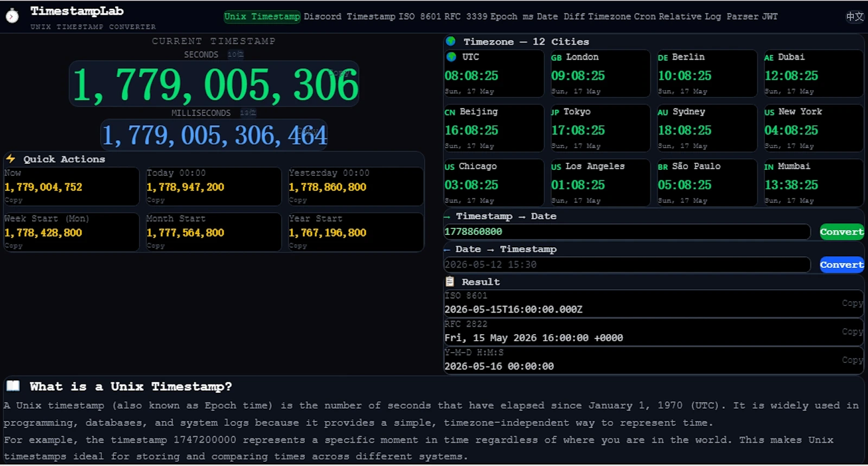The image size is (868, 466).
Task: Click the book icon beside What is a Unix Timestamp
Action: pyautogui.click(x=13, y=386)
